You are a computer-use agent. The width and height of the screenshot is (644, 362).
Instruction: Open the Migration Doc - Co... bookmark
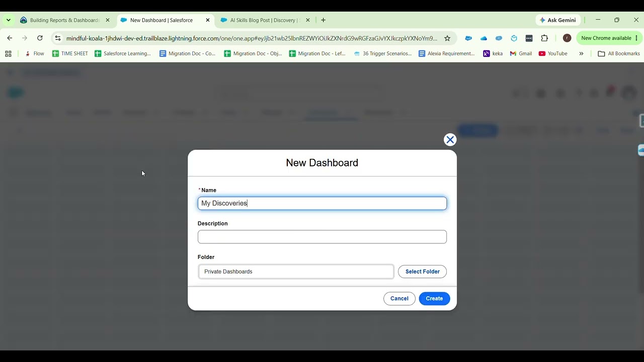187,53
